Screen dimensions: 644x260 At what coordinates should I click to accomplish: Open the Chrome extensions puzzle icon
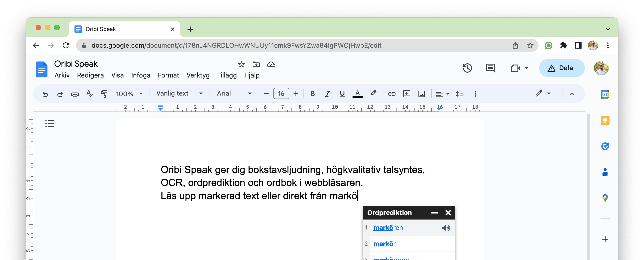(563, 46)
